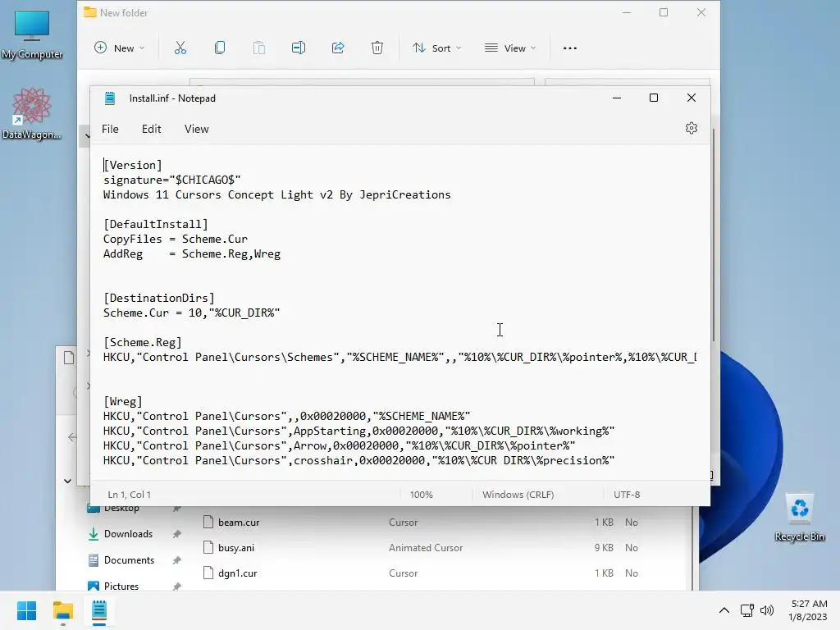Screen dimensions: 840x630
Task: Click the Cut scissors icon in File Explorer
Action: point(180,48)
